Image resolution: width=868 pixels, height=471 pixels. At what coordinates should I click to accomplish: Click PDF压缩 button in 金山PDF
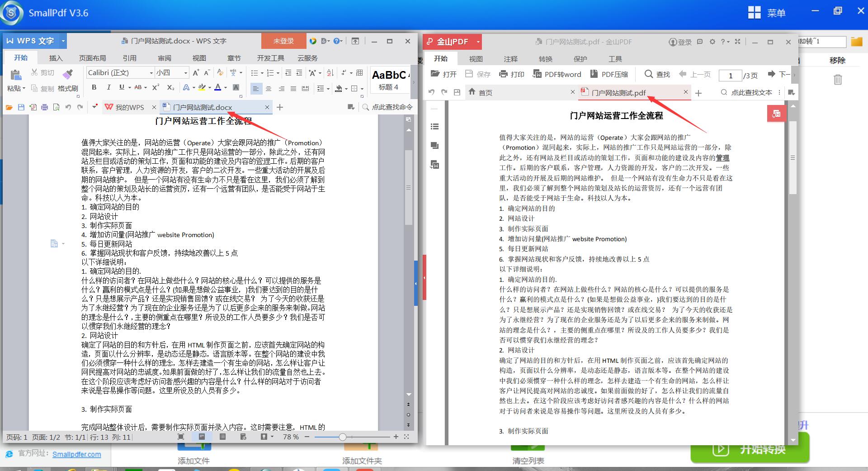point(609,74)
